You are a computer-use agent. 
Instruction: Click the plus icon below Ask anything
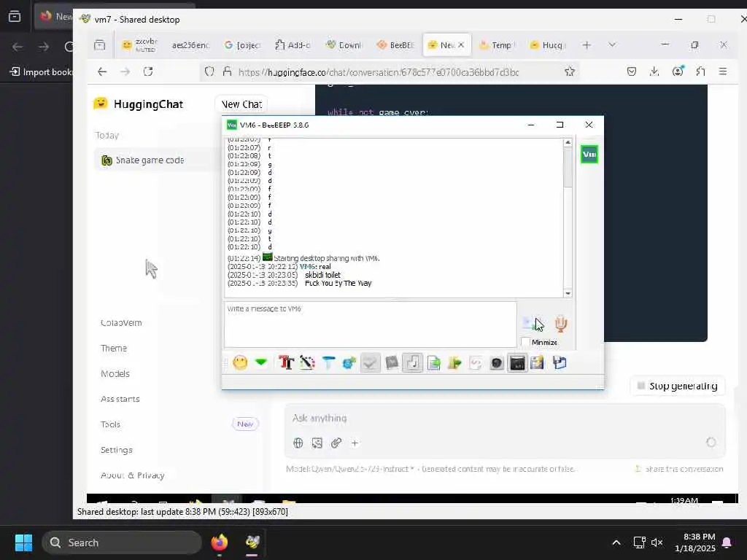(x=355, y=443)
